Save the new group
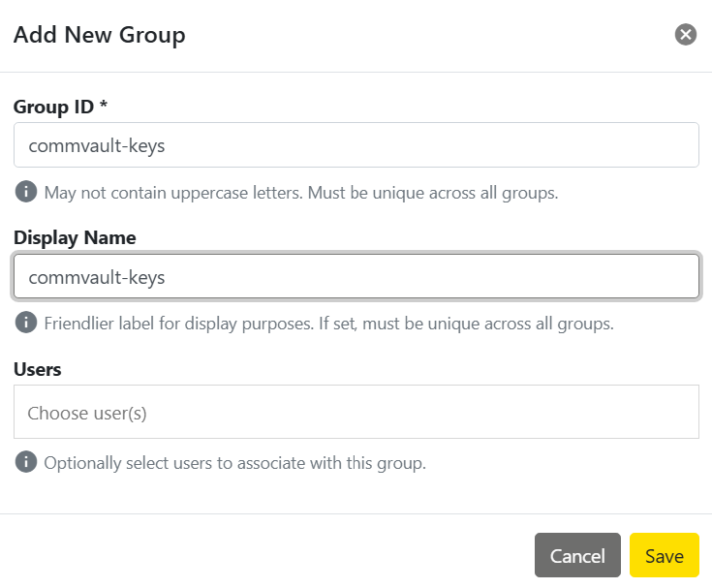712x588 pixels. coord(664,555)
